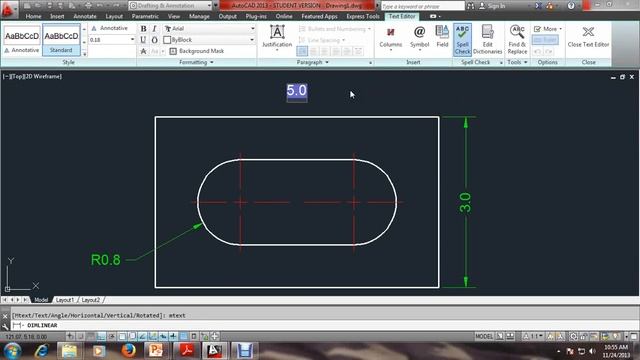This screenshot has height=360, width=640.
Task: Open Adobe Reader from the taskbar
Action: 186,351
